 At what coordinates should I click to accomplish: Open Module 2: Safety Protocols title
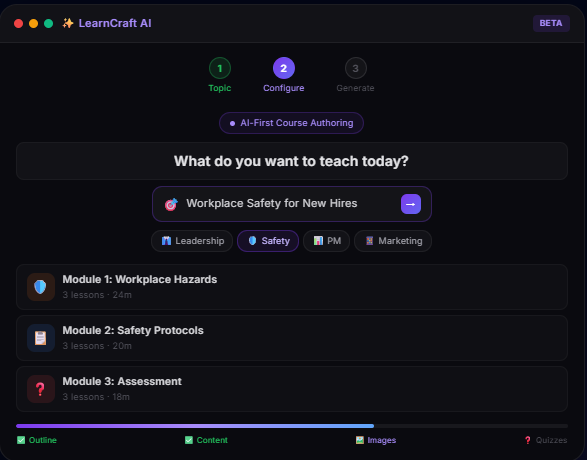pos(133,330)
